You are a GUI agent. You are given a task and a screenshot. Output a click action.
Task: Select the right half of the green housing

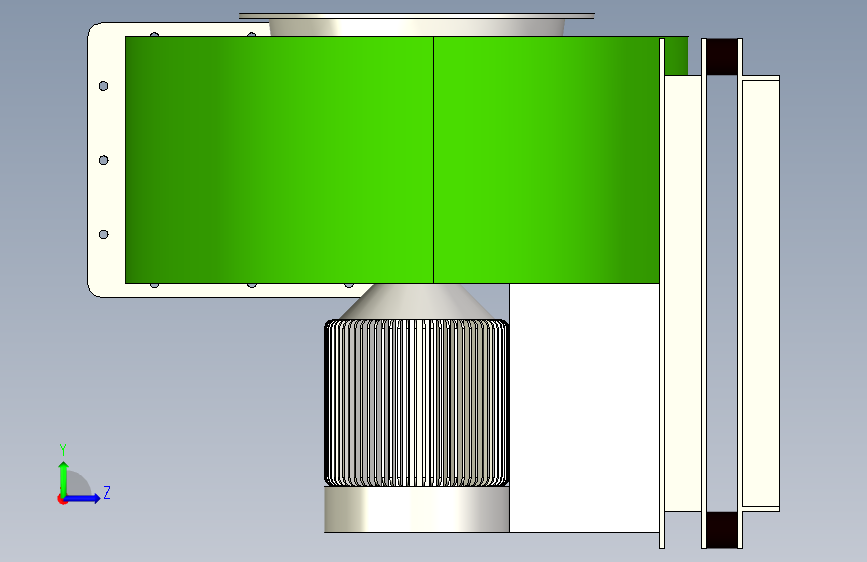(546, 160)
